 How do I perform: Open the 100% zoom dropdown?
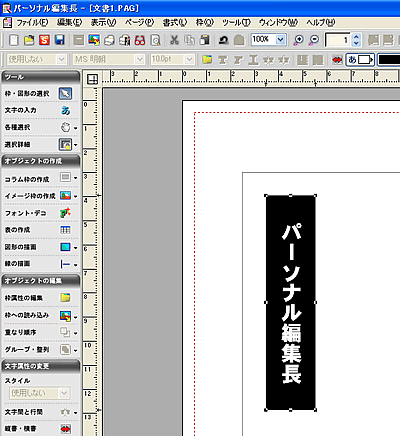click(281, 40)
